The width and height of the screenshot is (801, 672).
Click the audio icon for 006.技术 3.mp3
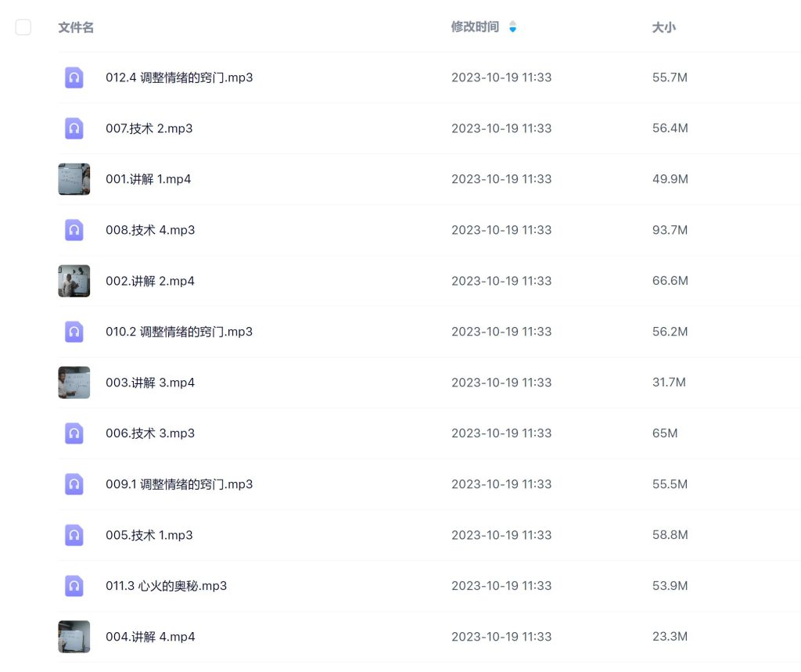(74, 433)
